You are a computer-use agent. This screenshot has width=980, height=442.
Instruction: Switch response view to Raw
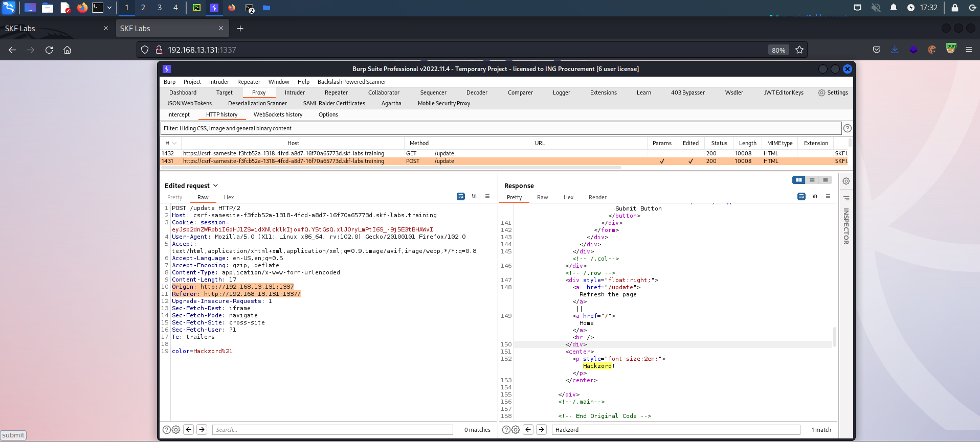(x=542, y=197)
